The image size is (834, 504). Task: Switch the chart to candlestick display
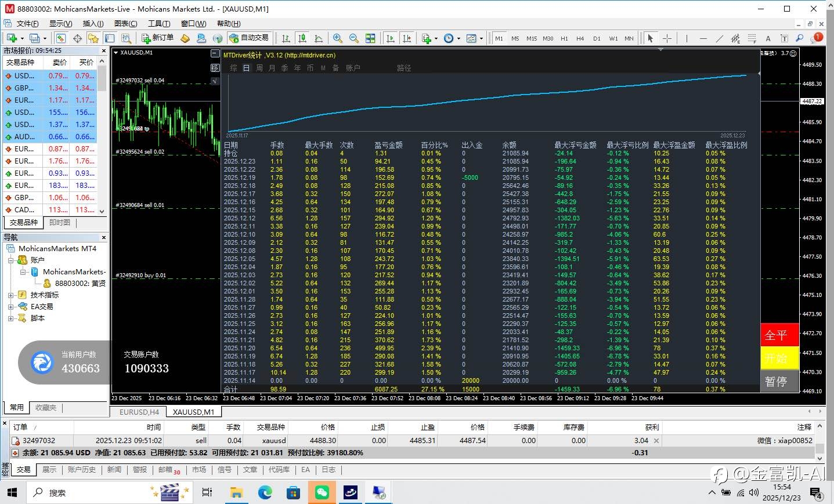pyautogui.click(x=302, y=38)
